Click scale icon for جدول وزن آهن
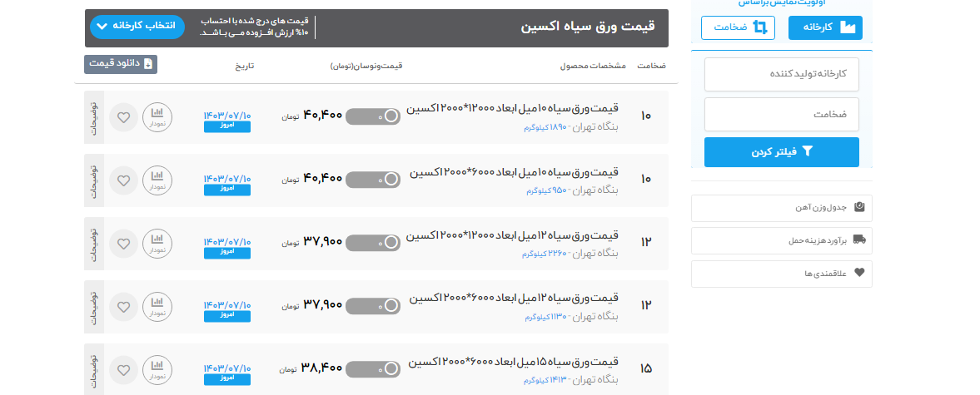980x395 pixels. (x=859, y=208)
